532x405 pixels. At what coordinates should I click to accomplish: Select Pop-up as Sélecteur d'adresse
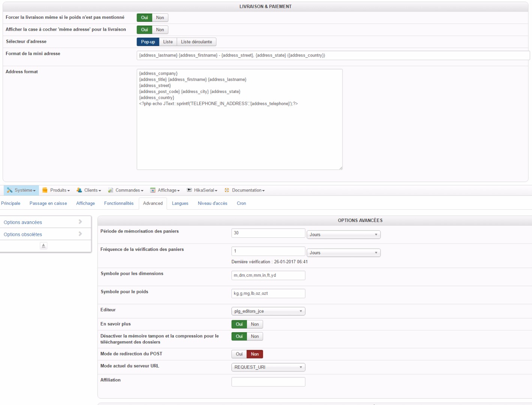point(148,42)
